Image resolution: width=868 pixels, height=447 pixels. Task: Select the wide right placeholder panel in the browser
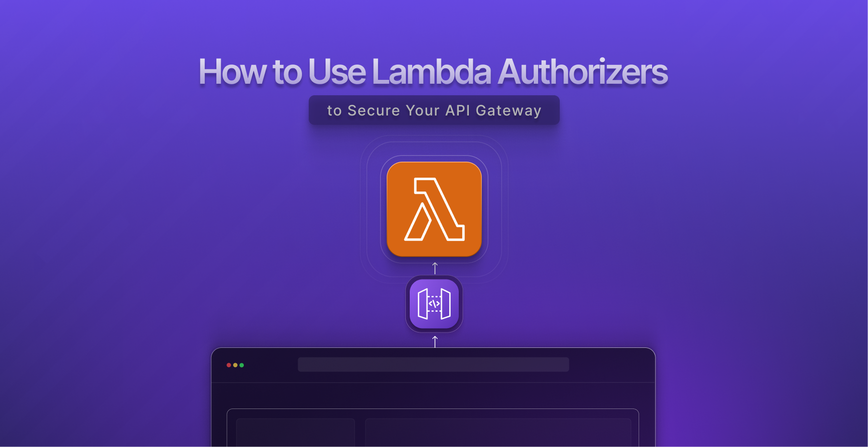[x=498, y=433]
